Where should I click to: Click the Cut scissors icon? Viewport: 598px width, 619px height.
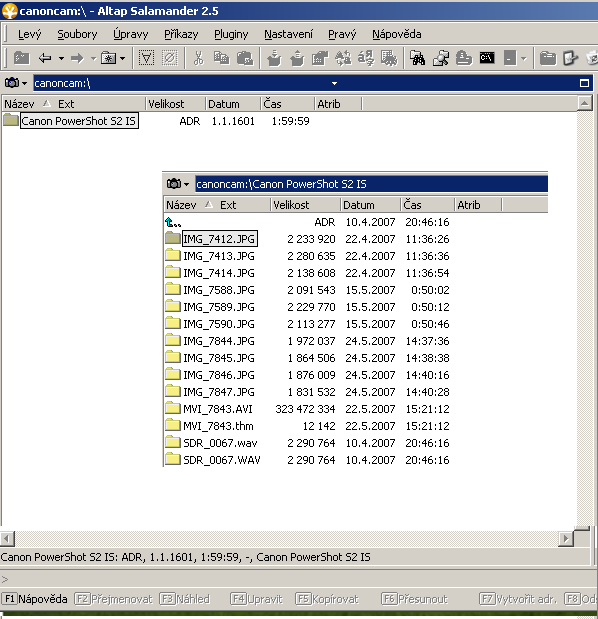(x=198, y=58)
